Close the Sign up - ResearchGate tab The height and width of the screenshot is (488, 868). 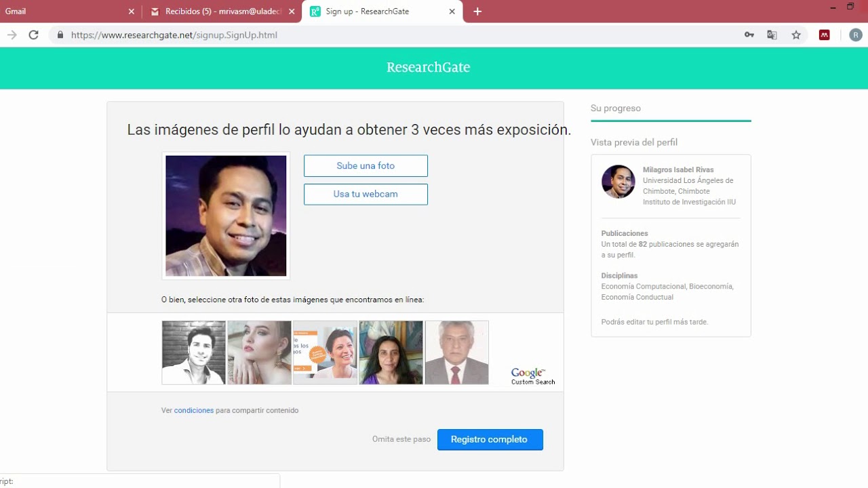452,12
